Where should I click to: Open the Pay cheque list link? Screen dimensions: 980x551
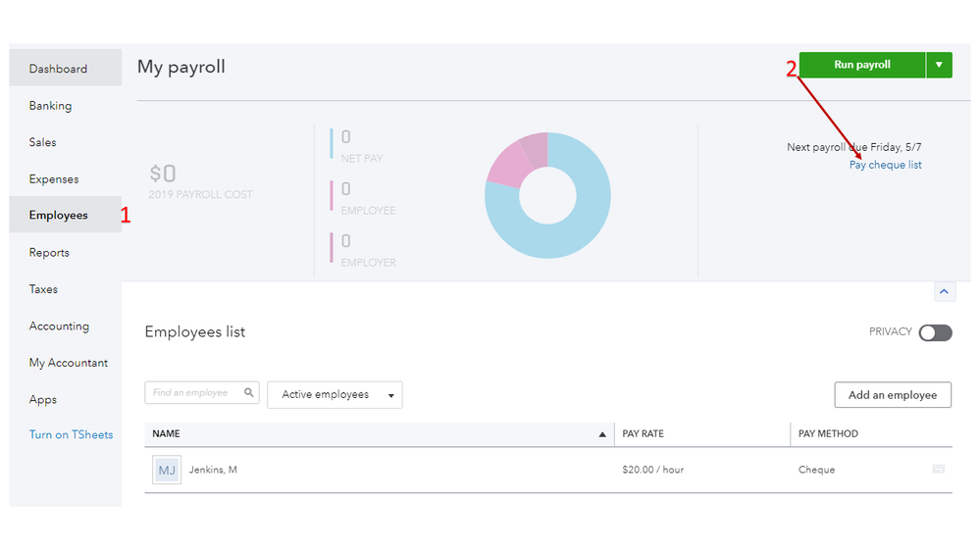(x=886, y=165)
